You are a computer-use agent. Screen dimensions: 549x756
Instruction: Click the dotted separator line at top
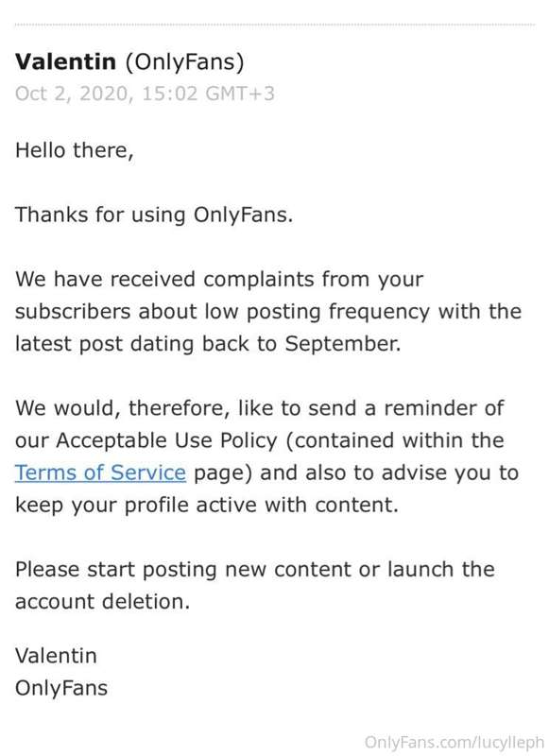275,25
